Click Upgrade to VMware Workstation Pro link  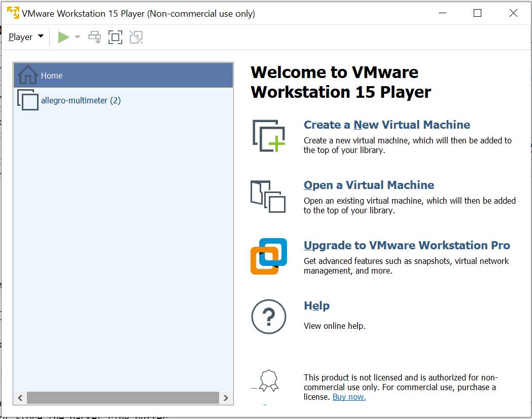[407, 245]
